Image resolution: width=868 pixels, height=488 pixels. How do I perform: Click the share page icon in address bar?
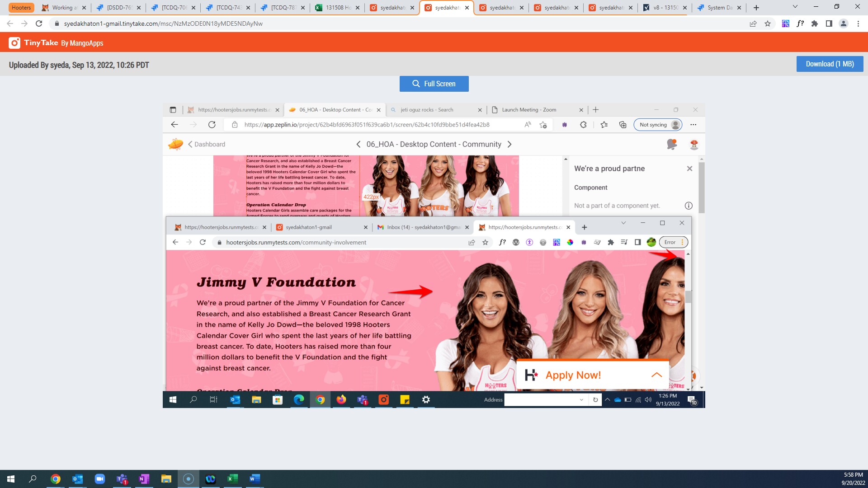click(753, 23)
